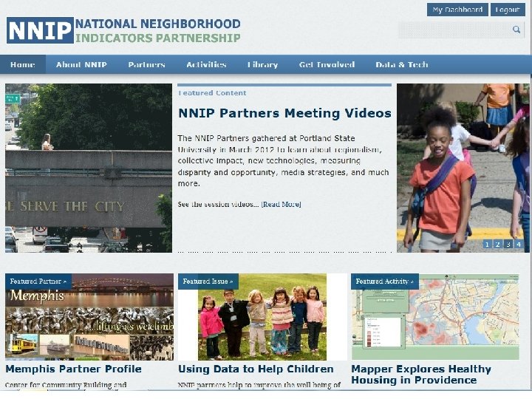Click the Serve The City bridge photo
532x399 pixels.
point(89,168)
